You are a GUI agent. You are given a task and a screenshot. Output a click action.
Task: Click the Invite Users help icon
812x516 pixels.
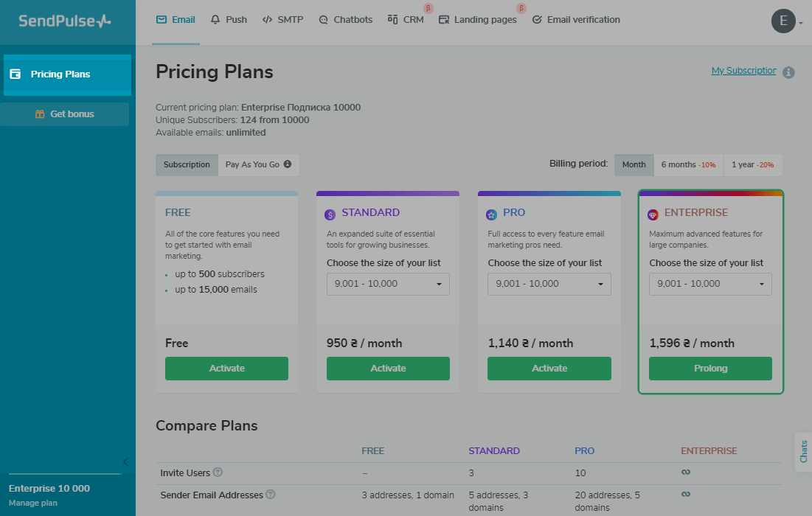218,472
